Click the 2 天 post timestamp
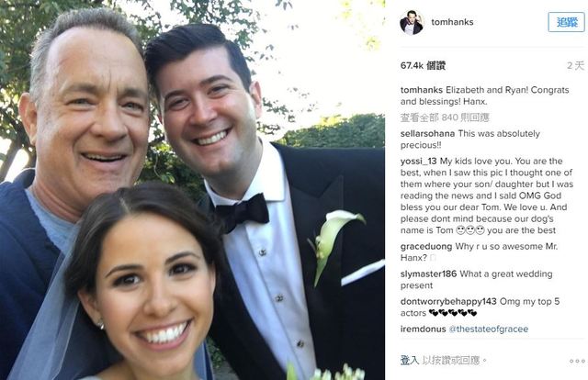 pyautogui.click(x=576, y=65)
